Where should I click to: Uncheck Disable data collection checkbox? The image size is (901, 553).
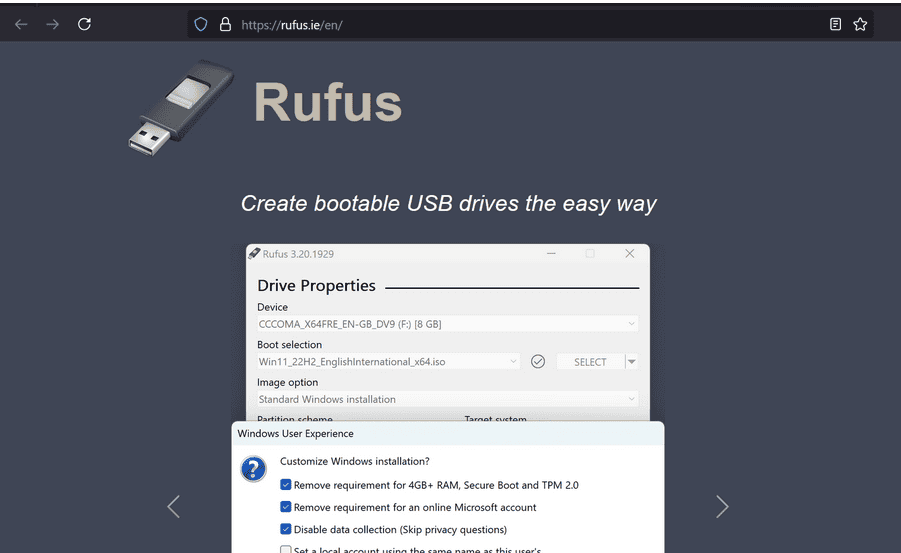286,529
